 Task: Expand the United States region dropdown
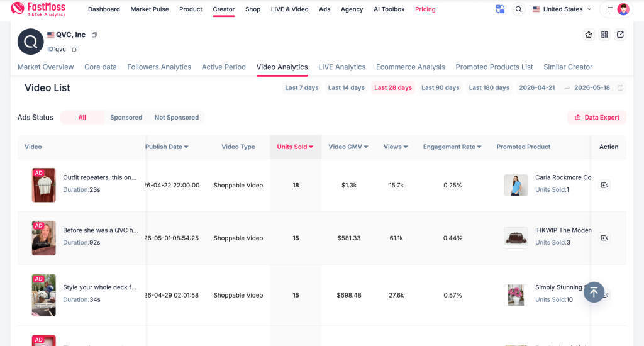coord(562,9)
